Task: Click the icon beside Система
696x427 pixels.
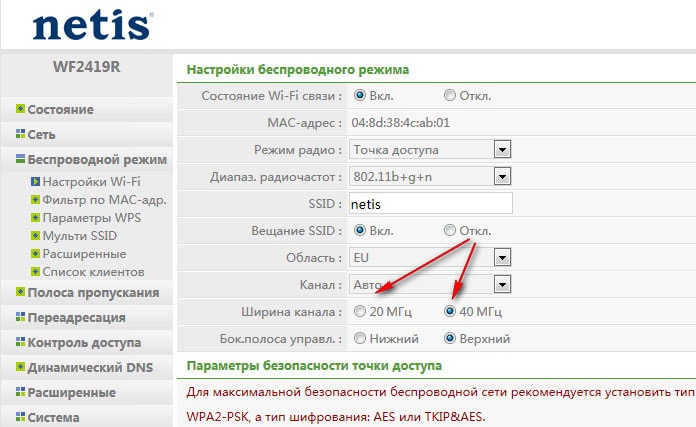Action: coord(20,416)
